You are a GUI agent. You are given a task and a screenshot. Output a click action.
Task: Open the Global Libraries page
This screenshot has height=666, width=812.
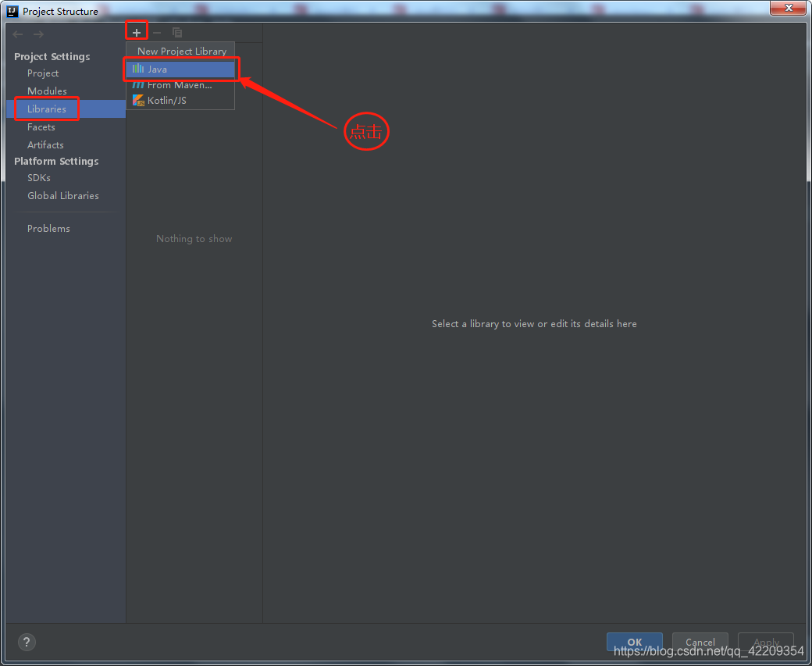63,196
